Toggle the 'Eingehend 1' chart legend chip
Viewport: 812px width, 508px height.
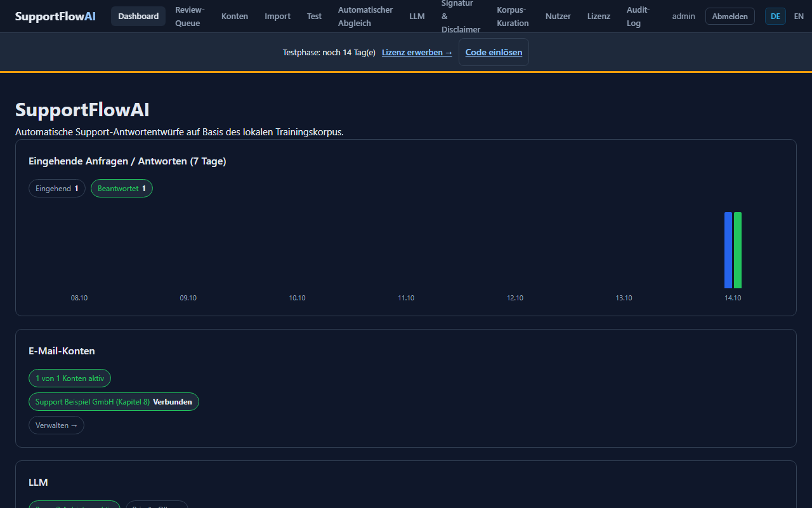[57, 189]
